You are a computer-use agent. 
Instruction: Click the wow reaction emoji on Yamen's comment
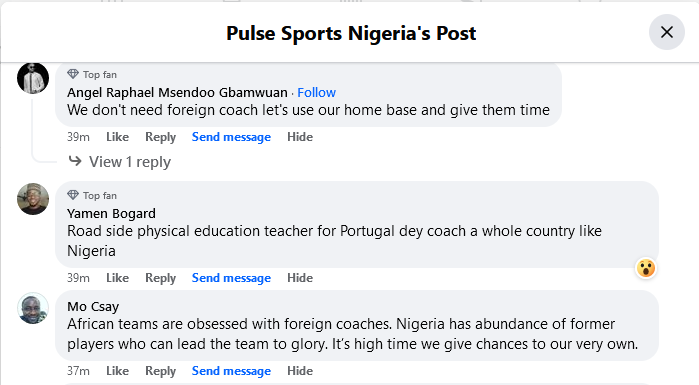click(x=646, y=268)
